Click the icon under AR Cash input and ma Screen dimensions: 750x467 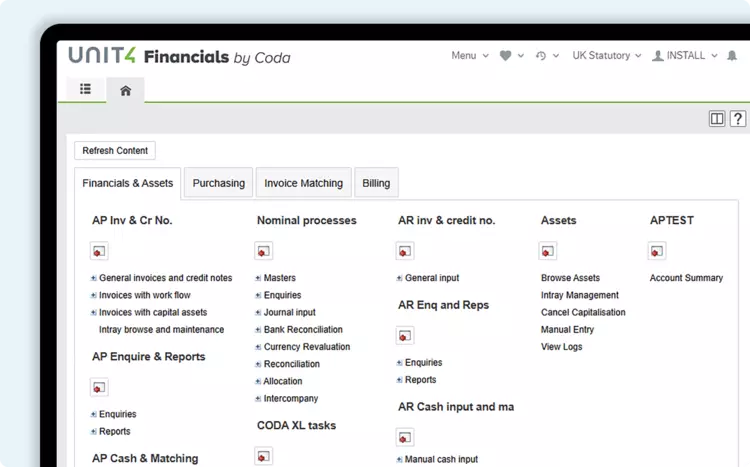(405, 437)
